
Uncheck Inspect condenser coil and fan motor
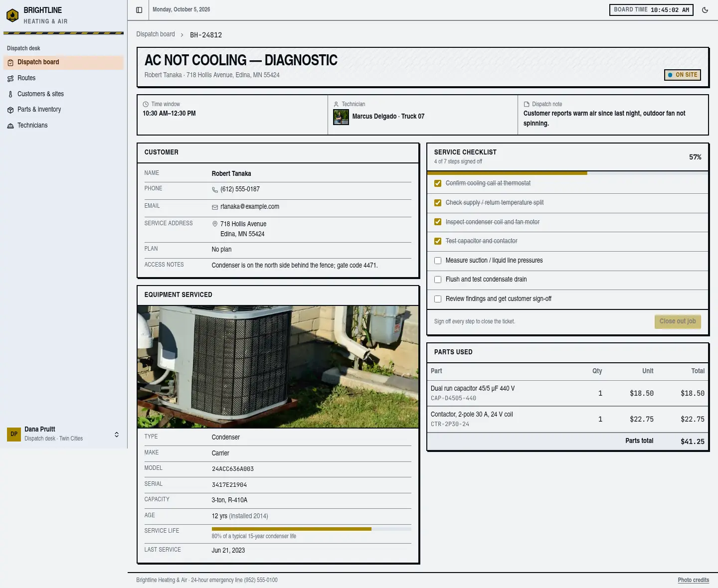click(x=438, y=222)
